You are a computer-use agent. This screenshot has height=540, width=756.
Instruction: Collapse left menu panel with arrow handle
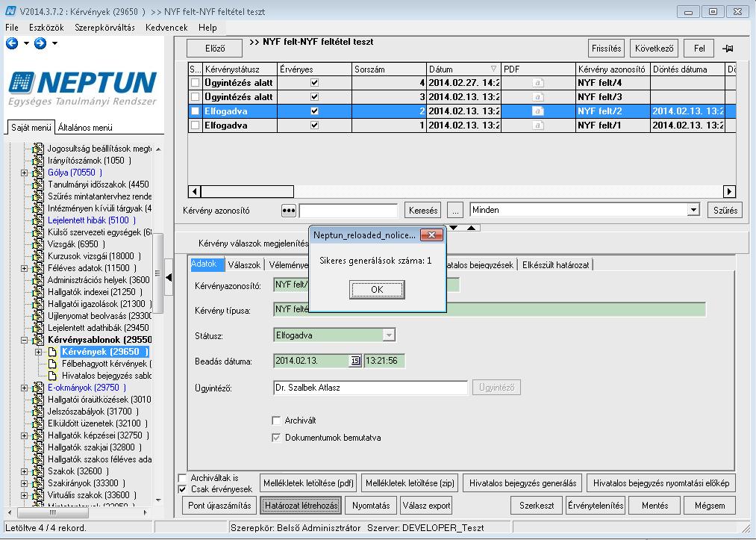tap(169, 278)
